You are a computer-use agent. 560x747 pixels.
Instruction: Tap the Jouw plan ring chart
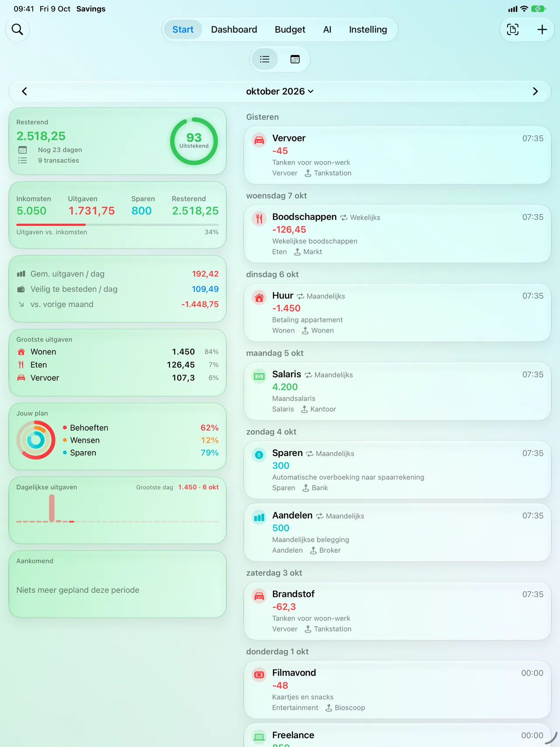[x=36, y=440]
